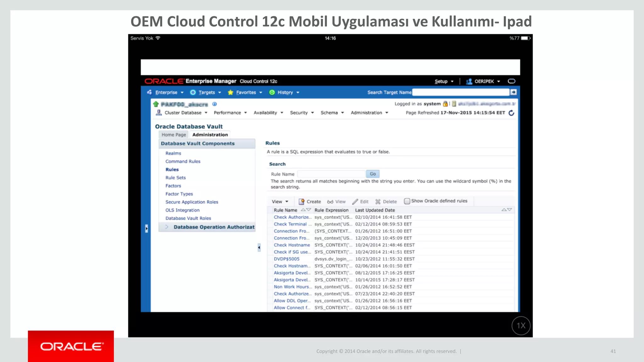Open the Availability menu
Screen dimensions: 644x362
(268, 112)
